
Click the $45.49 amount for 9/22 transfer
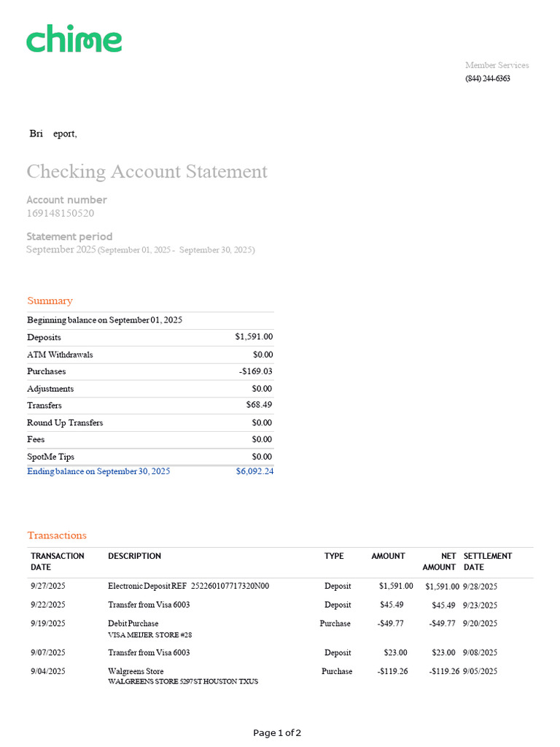[x=392, y=605]
